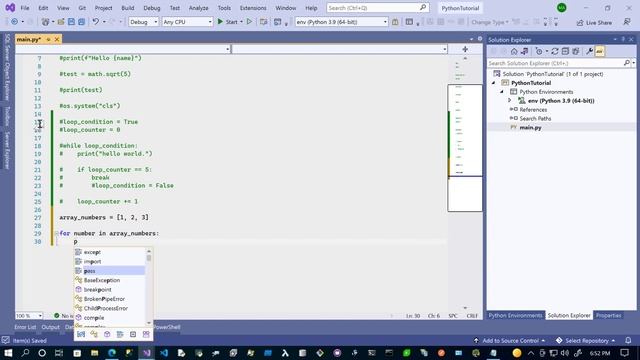
Task: Close the main.py tab
Action: [x=57, y=40]
